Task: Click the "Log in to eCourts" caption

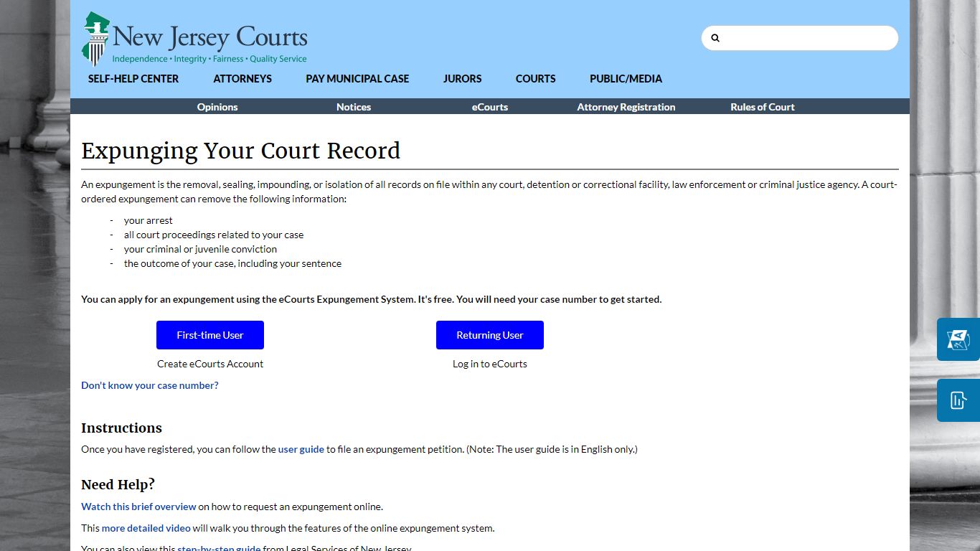Action: [x=490, y=364]
